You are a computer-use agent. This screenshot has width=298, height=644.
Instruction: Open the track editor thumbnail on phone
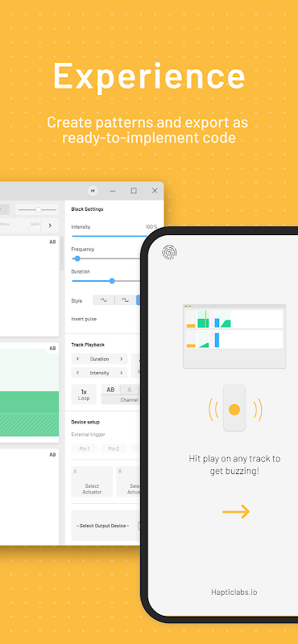pos(234,336)
